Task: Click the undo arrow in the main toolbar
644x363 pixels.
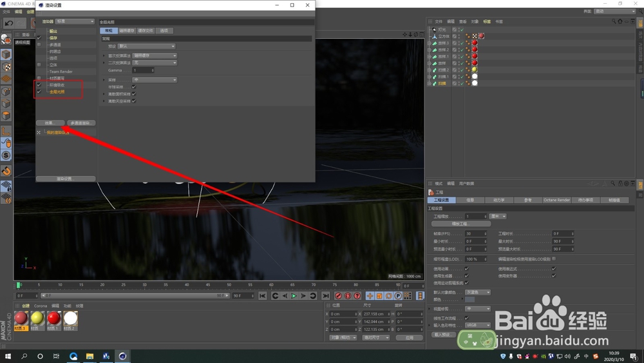Action: pos(8,23)
